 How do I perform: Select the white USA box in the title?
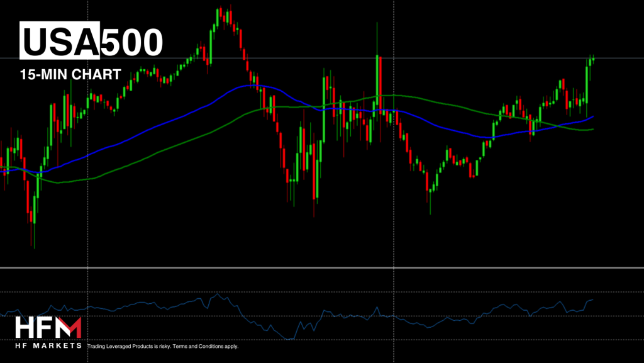click(x=60, y=42)
